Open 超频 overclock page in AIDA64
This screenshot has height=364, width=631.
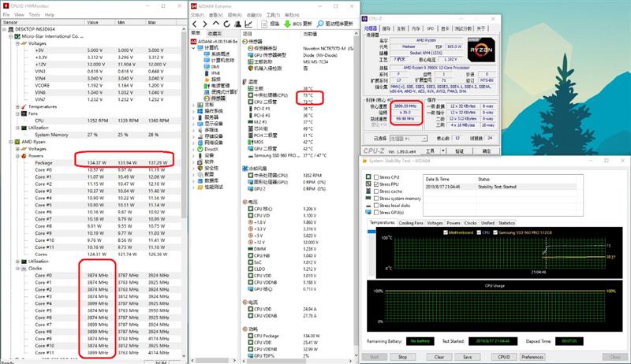(216, 79)
